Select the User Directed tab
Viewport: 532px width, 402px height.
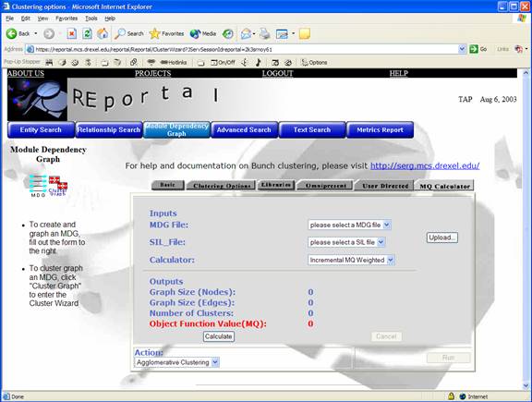pos(385,186)
